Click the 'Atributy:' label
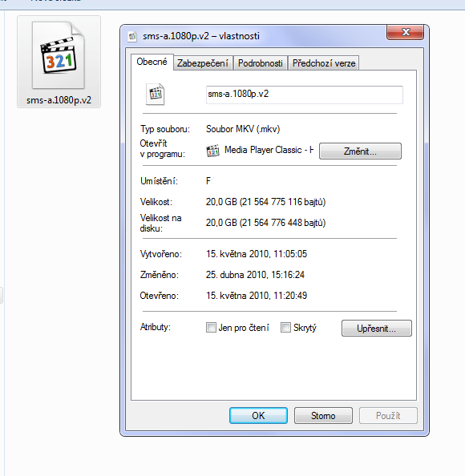465x476 pixels. (156, 327)
